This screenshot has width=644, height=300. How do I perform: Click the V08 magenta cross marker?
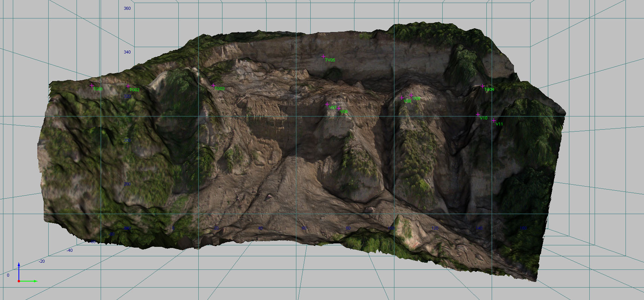(x=401, y=97)
